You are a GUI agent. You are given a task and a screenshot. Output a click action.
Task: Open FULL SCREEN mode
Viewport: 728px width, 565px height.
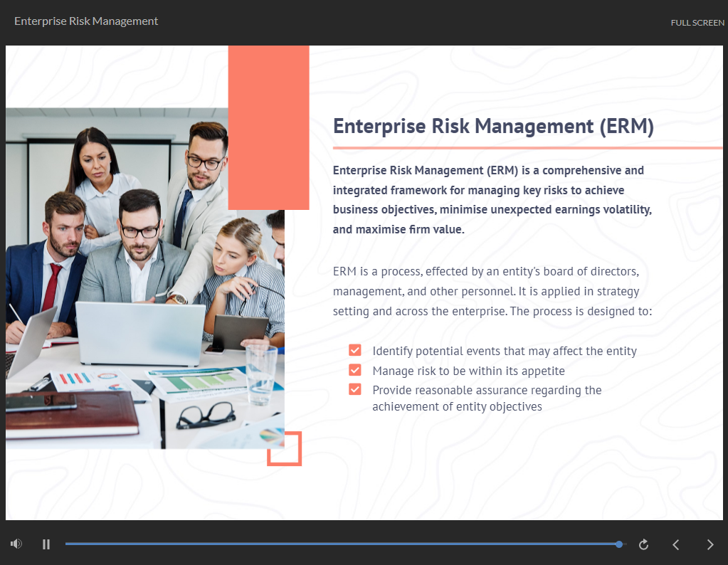pyautogui.click(x=697, y=22)
